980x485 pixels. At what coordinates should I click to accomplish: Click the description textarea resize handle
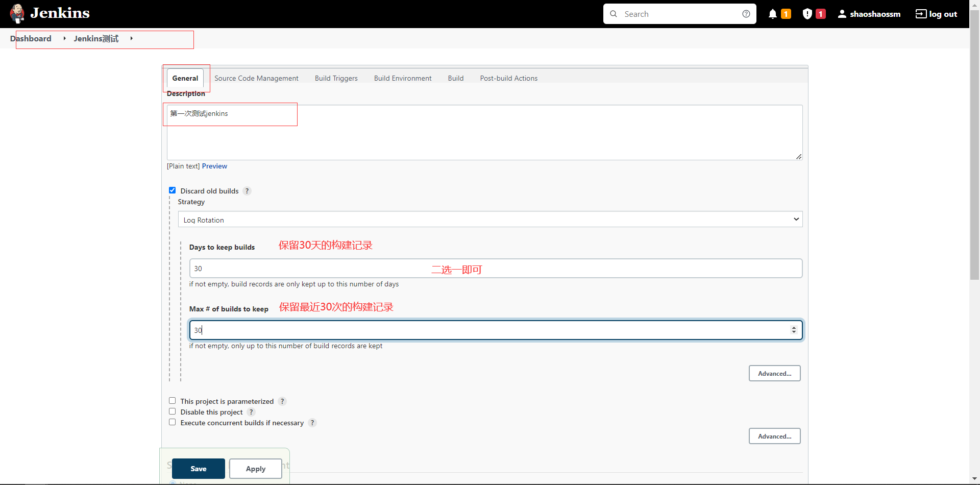click(x=799, y=156)
